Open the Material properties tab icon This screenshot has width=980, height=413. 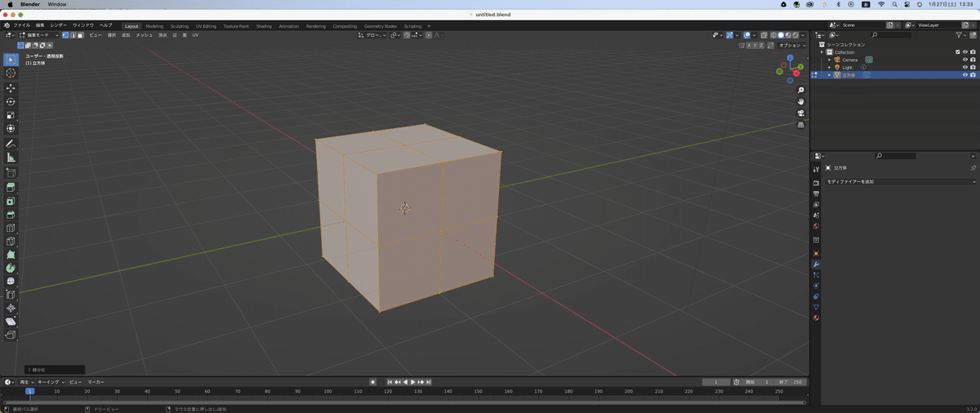(x=816, y=318)
